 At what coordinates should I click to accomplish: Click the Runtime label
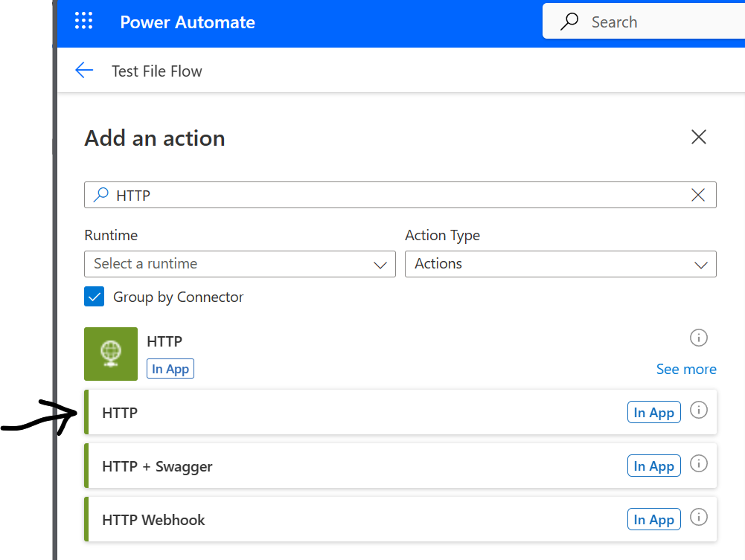pyautogui.click(x=111, y=236)
